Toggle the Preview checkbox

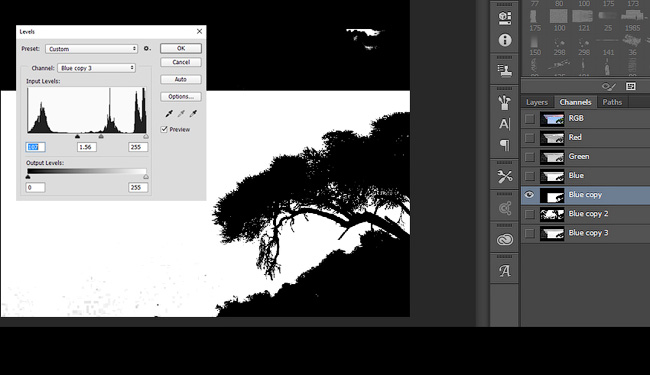click(164, 129)
